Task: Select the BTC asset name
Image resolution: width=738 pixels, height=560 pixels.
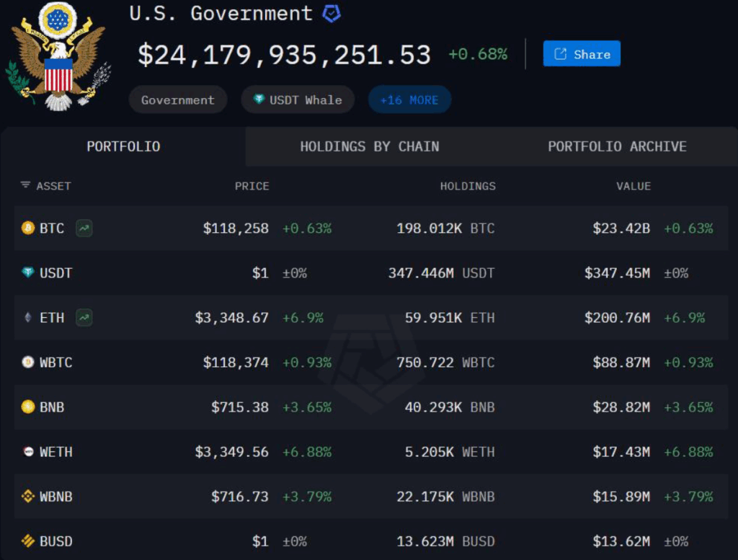Action: [52, 228]
